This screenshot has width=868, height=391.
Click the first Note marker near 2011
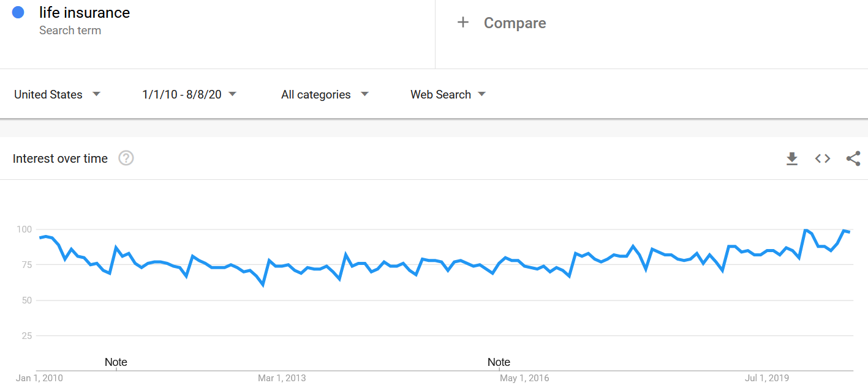pyautogui.click(x=116, y=362)
